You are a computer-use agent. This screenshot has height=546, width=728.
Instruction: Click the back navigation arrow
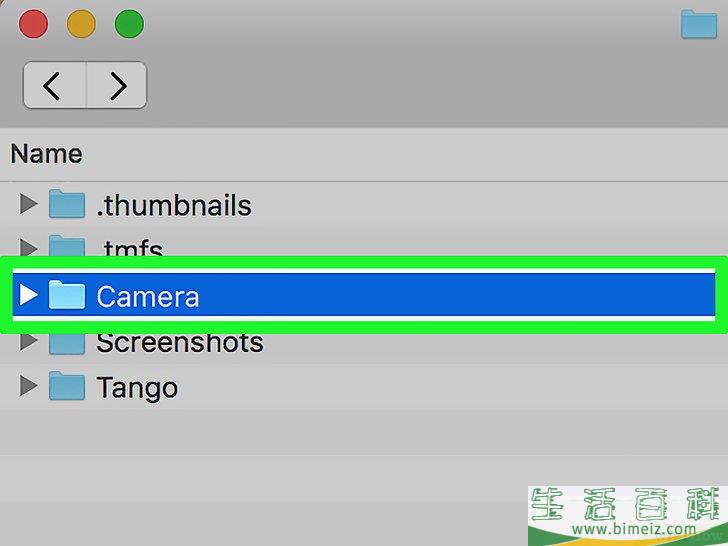click(x=55, y=85)
